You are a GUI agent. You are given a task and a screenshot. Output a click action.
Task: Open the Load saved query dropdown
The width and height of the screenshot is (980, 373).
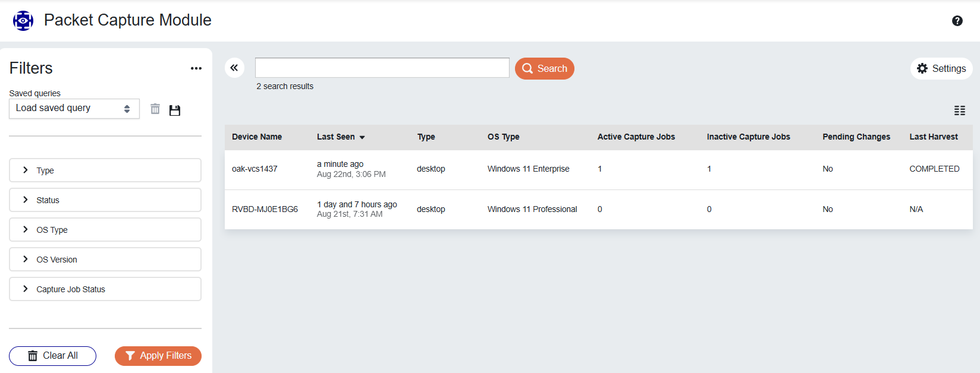click(74, 109)
